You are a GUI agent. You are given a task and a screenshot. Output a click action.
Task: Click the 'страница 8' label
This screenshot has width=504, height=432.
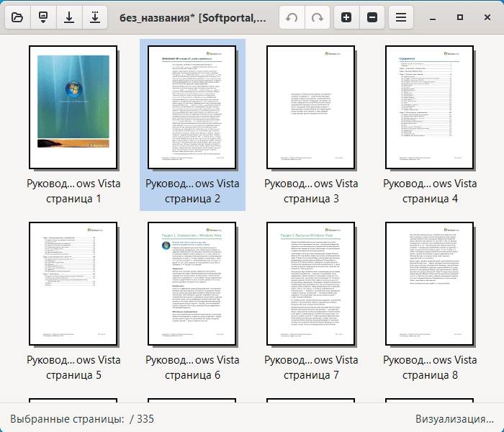click(x=430, y=375)
